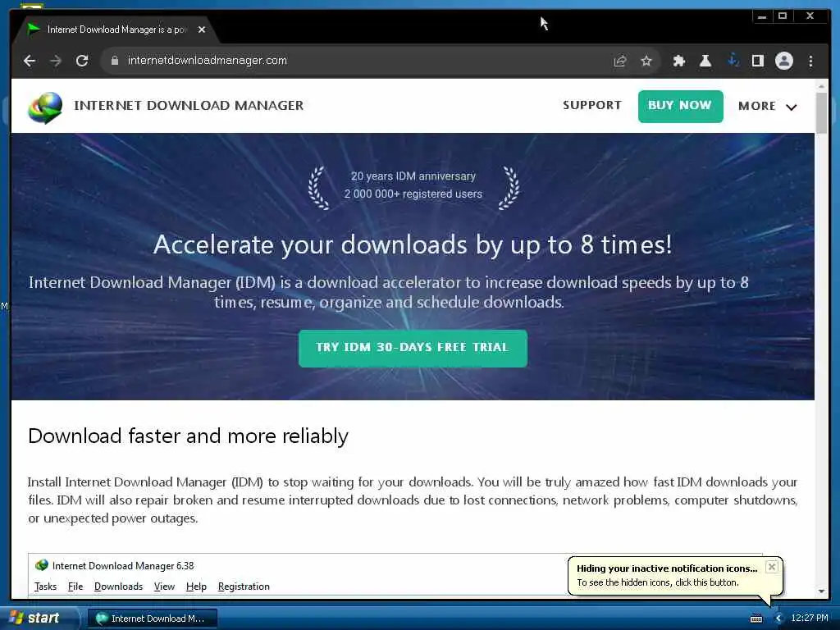Click the Hiding your inactive notification balloon text

(x=667, y=568)
